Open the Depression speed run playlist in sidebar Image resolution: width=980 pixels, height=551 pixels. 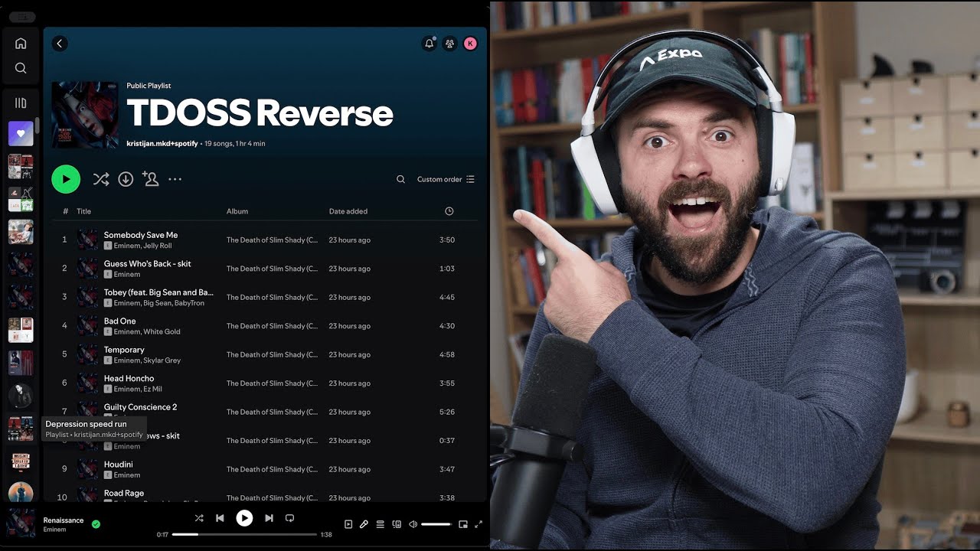21,429
